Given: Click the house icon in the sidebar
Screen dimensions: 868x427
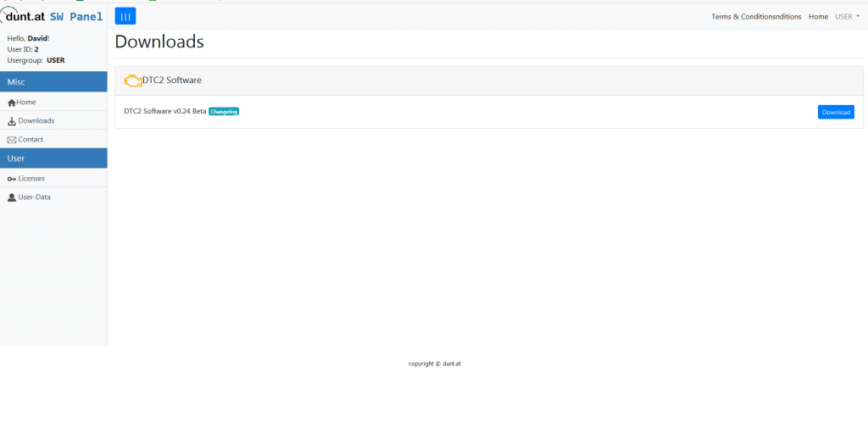Looking at the screenshot, I should pos(12,103).
